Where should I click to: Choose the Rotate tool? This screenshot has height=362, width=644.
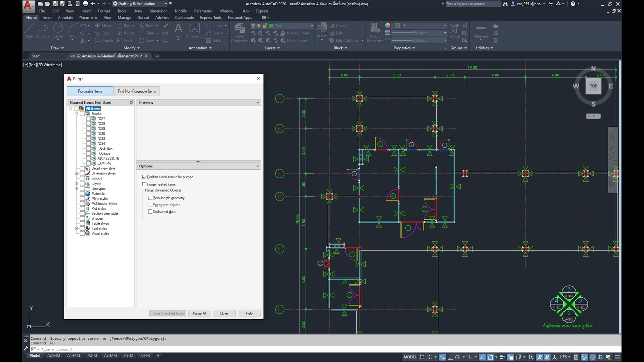(x=126, y=26)
